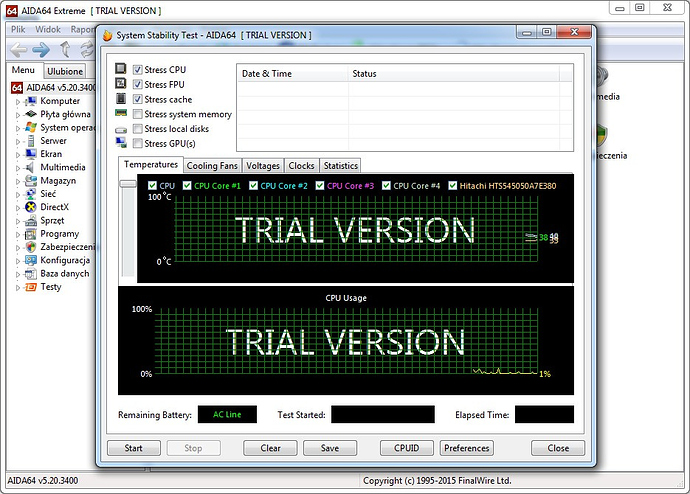Select the Serwer icon in tree
The image size is (690, 494).
31,141
